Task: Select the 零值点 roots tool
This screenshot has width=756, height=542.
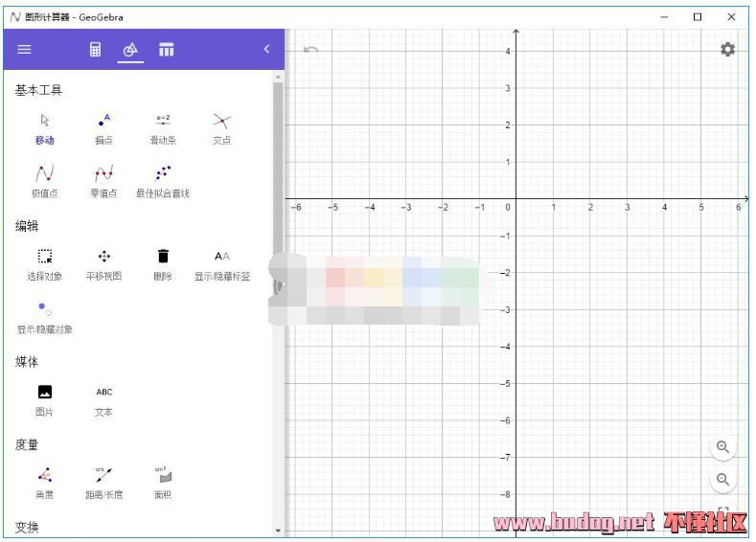Action: click(x=103, y=181)
